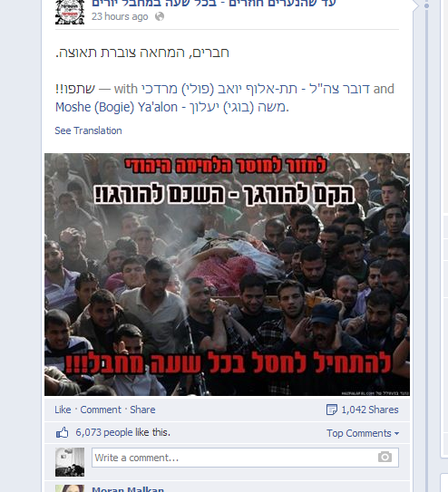View the 6,073 people who like this
Image resolution: width=448 pixels, height=492 pixels.
click(122, 432)
